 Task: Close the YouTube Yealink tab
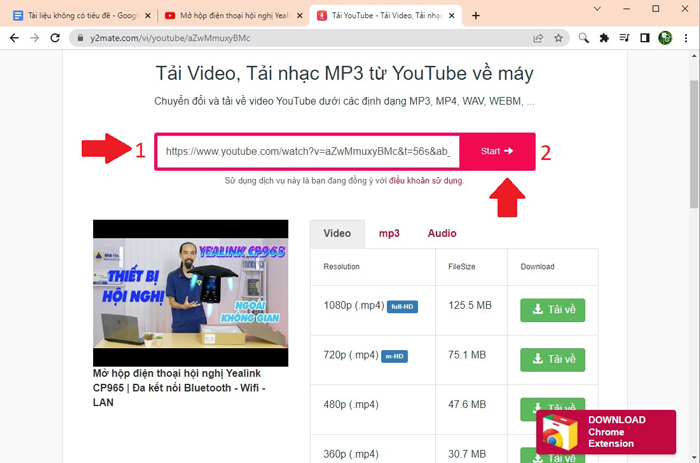point(300,16)
